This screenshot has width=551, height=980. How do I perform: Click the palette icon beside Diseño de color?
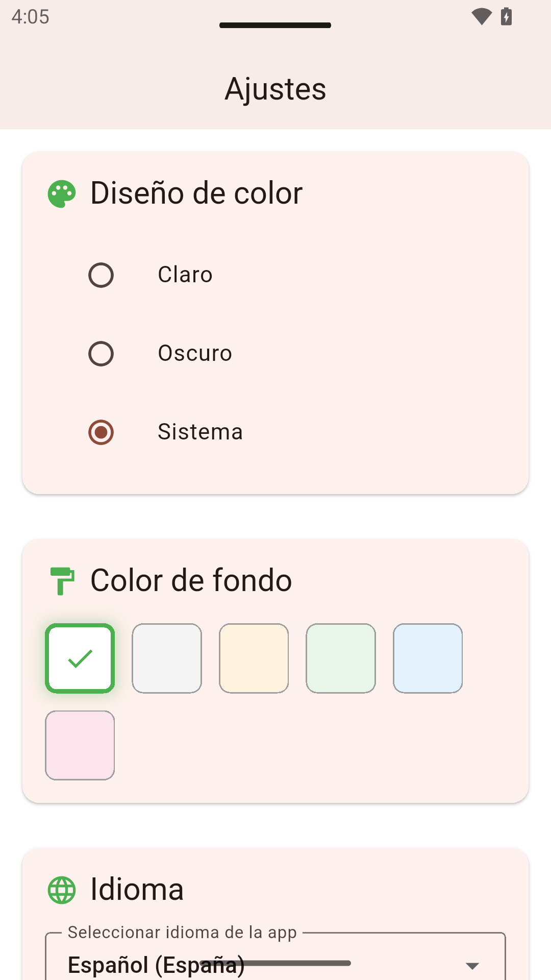[62, 194]
